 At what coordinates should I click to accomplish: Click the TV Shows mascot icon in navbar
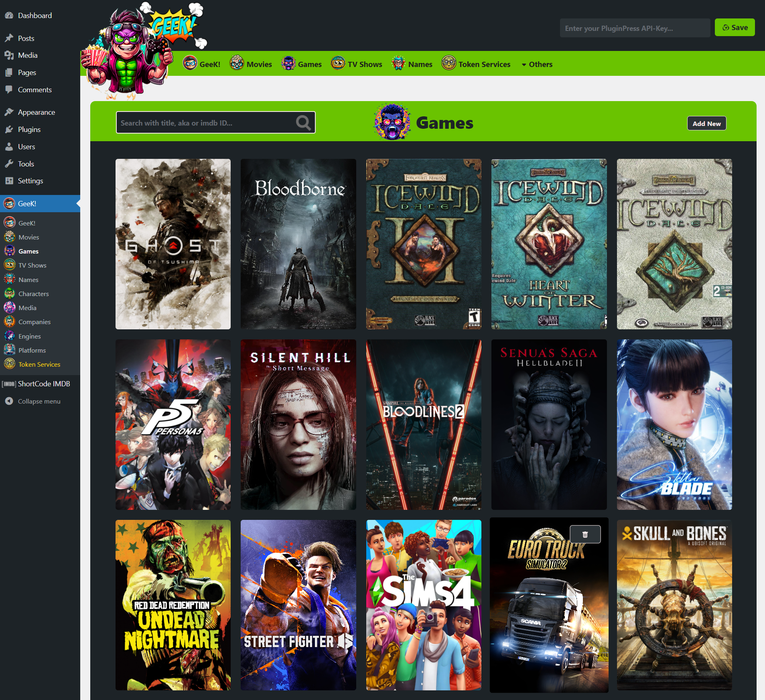coord(338,63)
